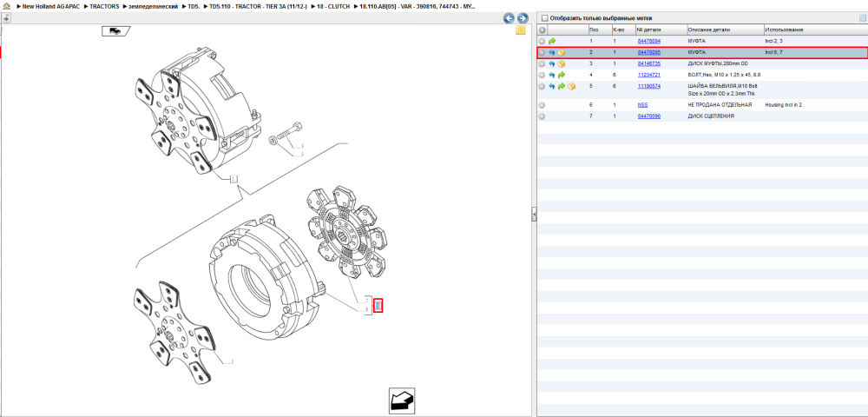This screenshot has width=868, height=417.
Task: Click the green arrow icon for washer 11190574
Action: pyautogui.click(x=562, y=86)
